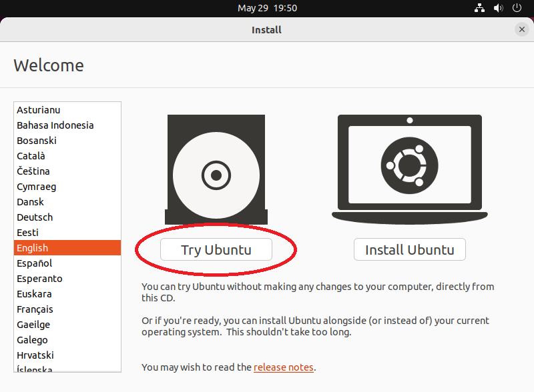Choose Dansk language
This screenshot has width=534, height=392.
(x=67, y=202)
